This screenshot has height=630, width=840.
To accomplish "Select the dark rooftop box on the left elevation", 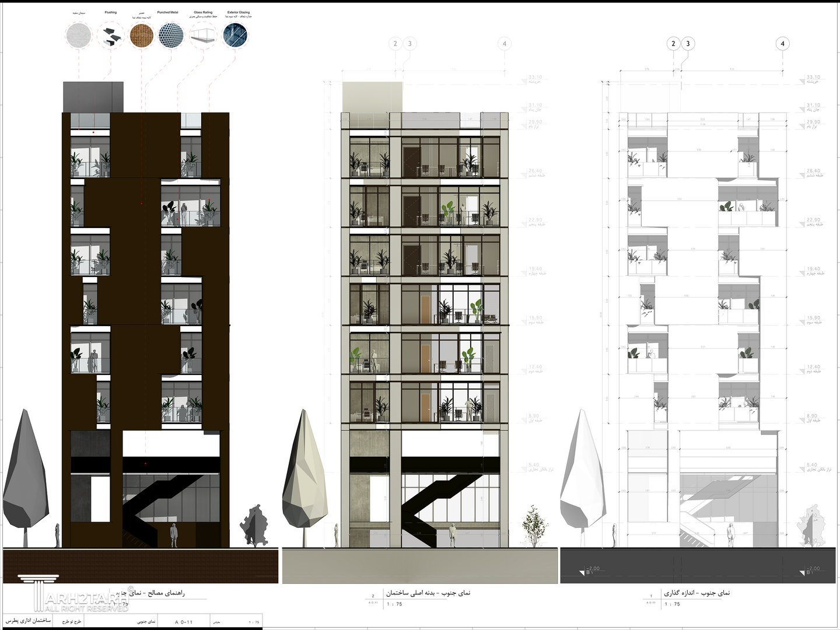I will click(x=93, y=96).
